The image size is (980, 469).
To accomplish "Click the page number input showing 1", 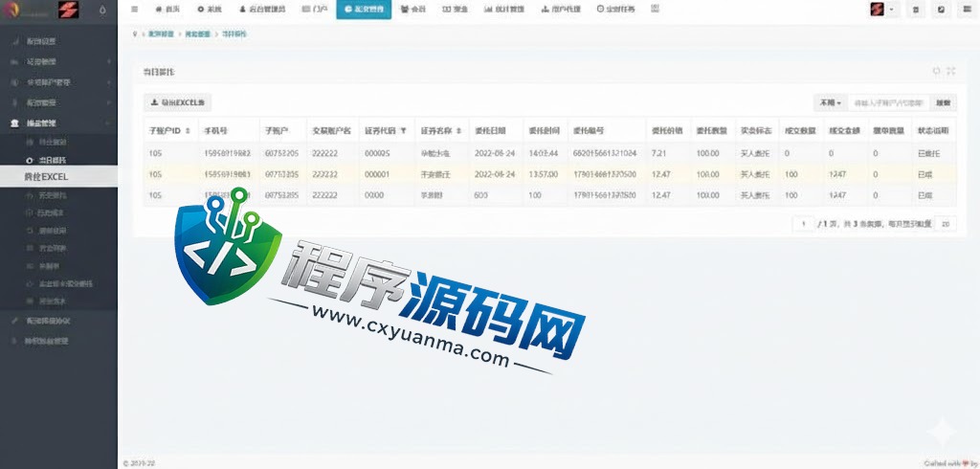I will pyautogui.click(x=804, y=224).
